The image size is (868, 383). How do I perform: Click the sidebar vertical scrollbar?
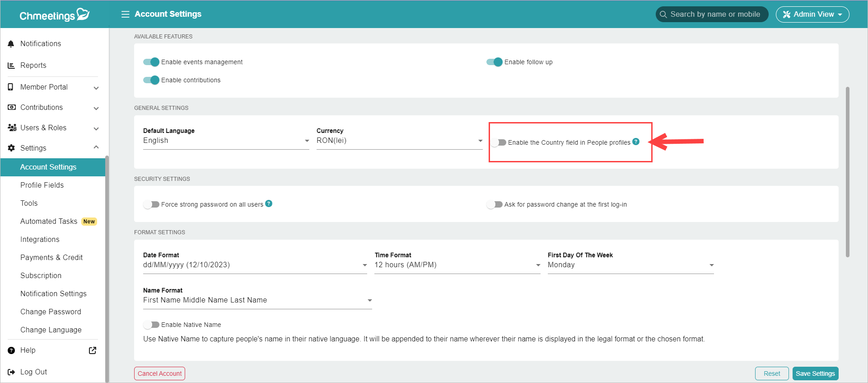click(x=107, y=269)
